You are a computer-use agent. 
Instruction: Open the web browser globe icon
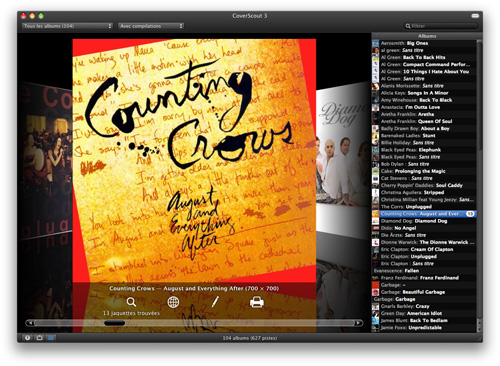pyautogui.click(x=173, y=302)
